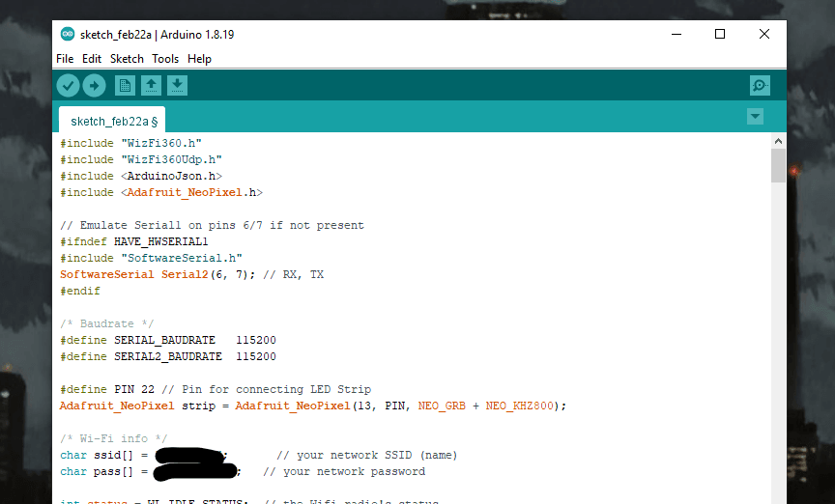Click the line #include "WizFi360Udp.h"
This screenshot has width=835, height=504.
click(x=141, y=159)
